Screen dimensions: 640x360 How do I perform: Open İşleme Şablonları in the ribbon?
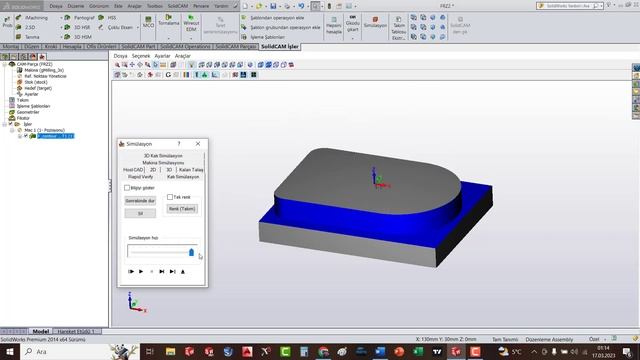click(263, 37)
